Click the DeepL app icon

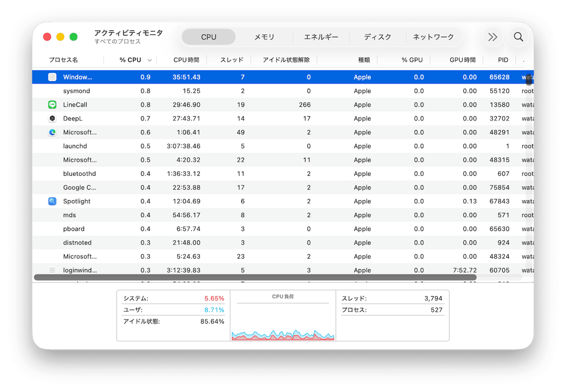pyautogui.click(x=52, y=118)
